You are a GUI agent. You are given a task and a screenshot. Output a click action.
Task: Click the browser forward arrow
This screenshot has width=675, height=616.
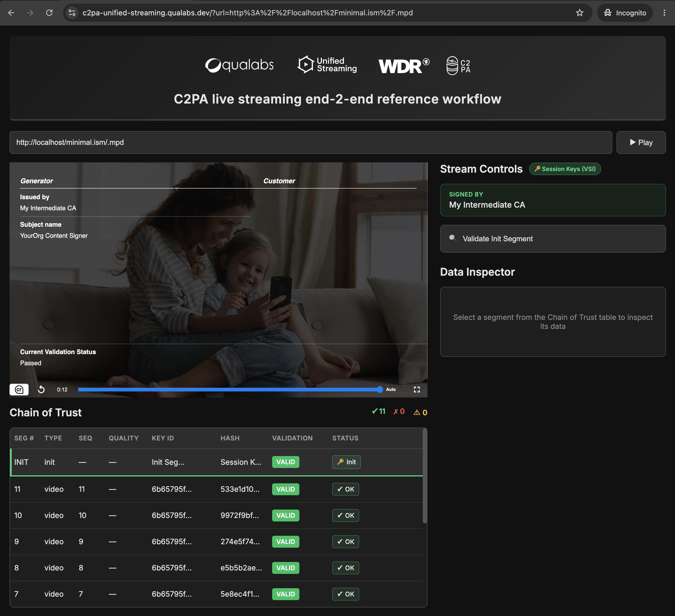coord(30,13)
